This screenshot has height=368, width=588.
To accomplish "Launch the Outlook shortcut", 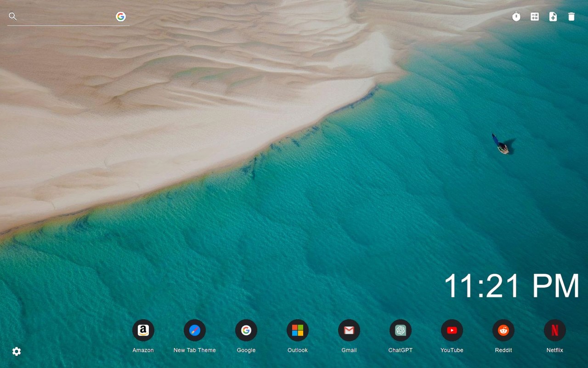I will click(x=297, y=330).
